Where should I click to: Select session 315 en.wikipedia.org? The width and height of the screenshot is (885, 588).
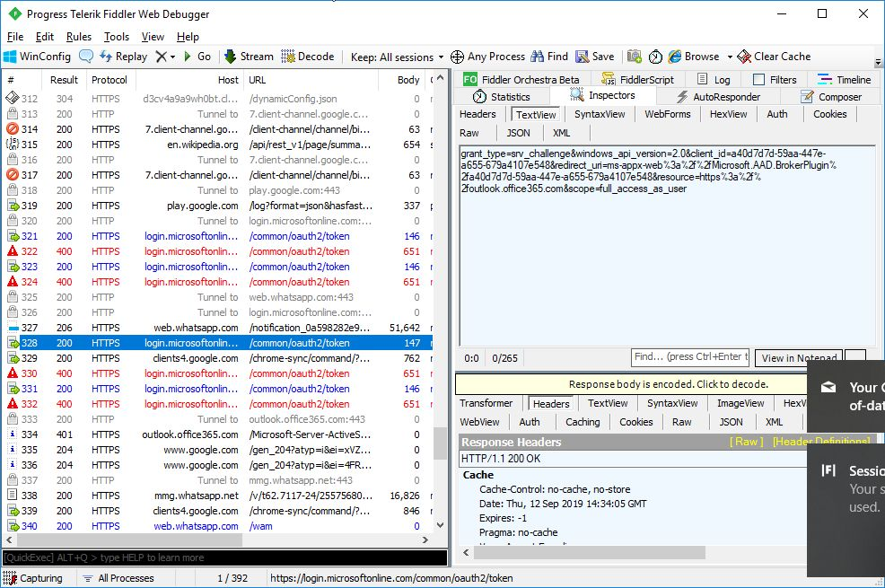click(x=217, y=145)
